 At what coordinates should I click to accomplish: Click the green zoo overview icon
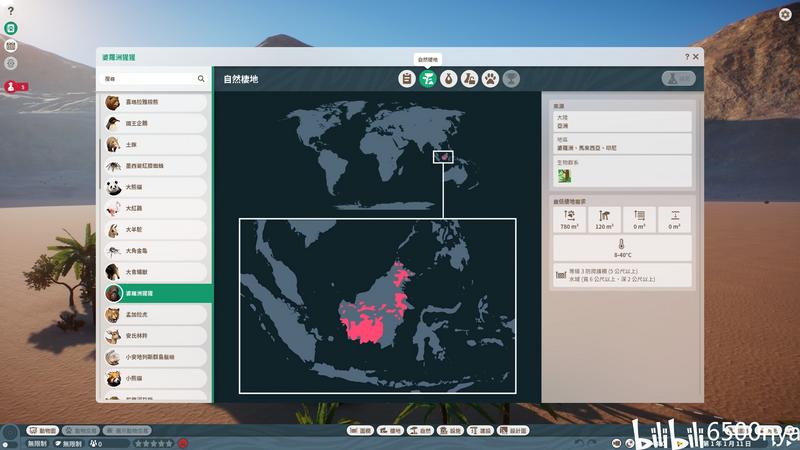click(x=11, y=28)
